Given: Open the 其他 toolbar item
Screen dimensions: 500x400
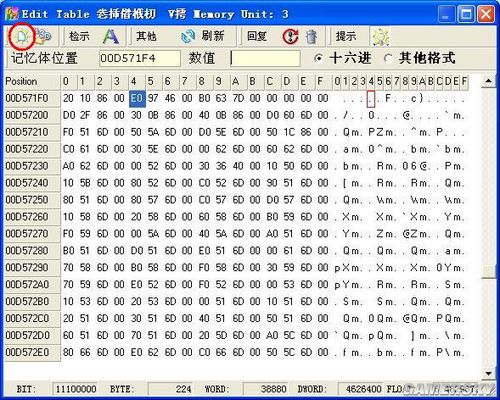Looking at the screenshot, I should tap(146, 36).
